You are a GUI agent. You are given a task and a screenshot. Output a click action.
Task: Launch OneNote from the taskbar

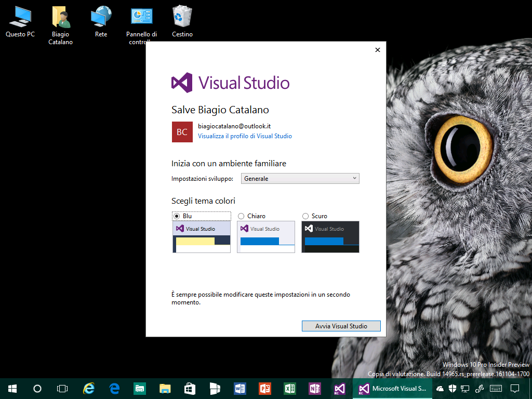click(x=315, y=389)
